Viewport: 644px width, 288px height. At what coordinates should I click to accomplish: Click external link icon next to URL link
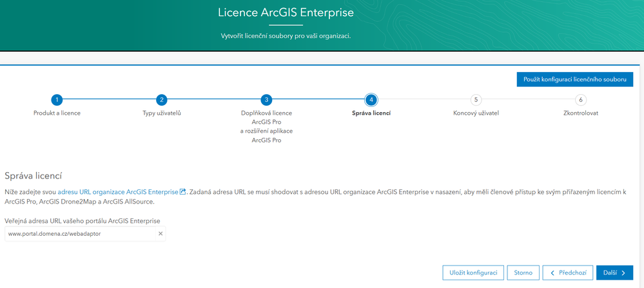[x=183, y=191]
